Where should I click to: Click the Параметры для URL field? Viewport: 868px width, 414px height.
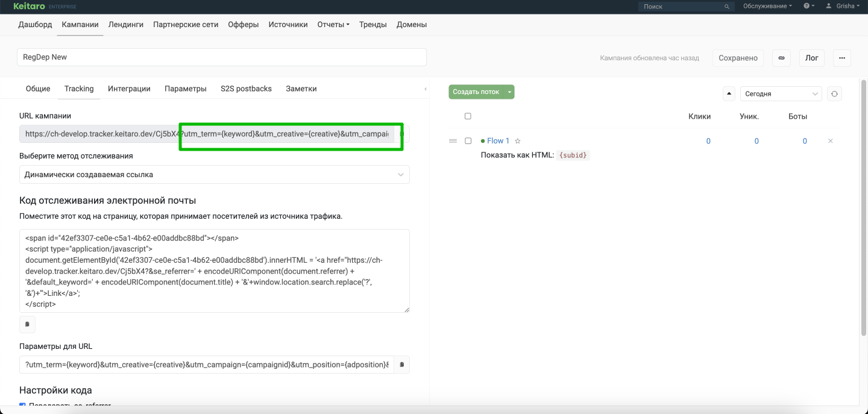[207, 365]
